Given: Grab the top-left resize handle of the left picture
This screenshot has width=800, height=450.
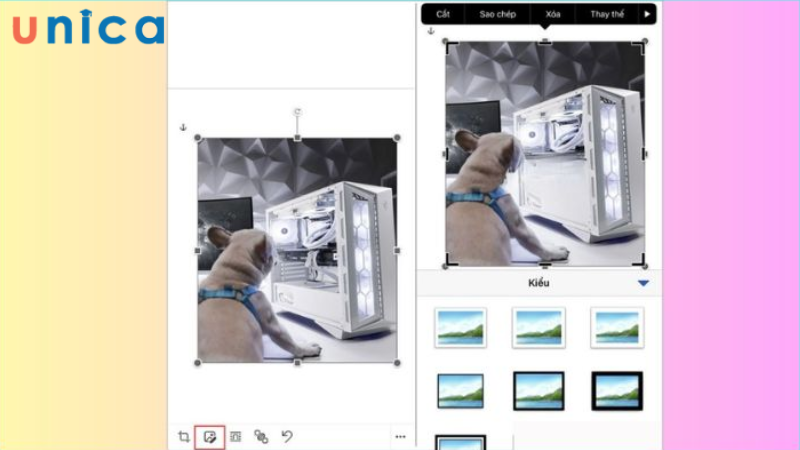Looking at the screenshot, I should [x=198, y=138].
